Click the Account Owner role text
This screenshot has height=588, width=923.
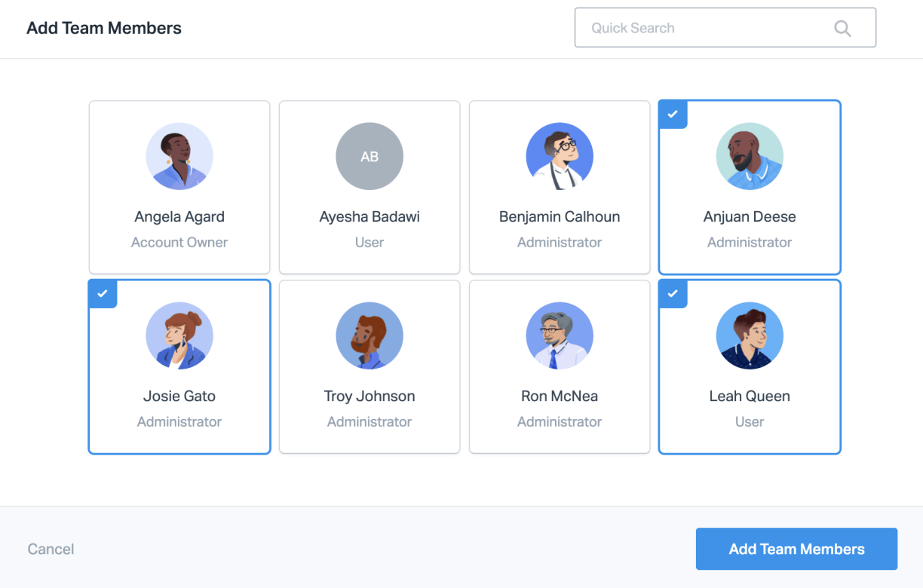179,243
